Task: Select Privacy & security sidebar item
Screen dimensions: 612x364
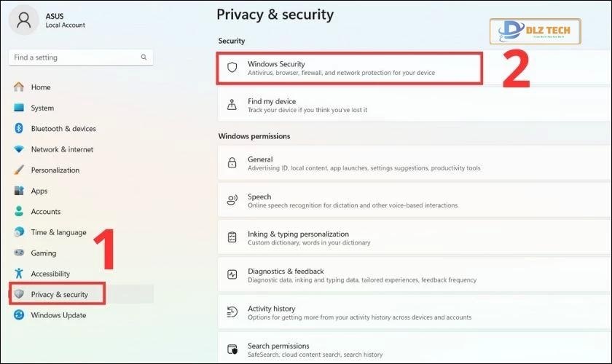Action: 59,294
